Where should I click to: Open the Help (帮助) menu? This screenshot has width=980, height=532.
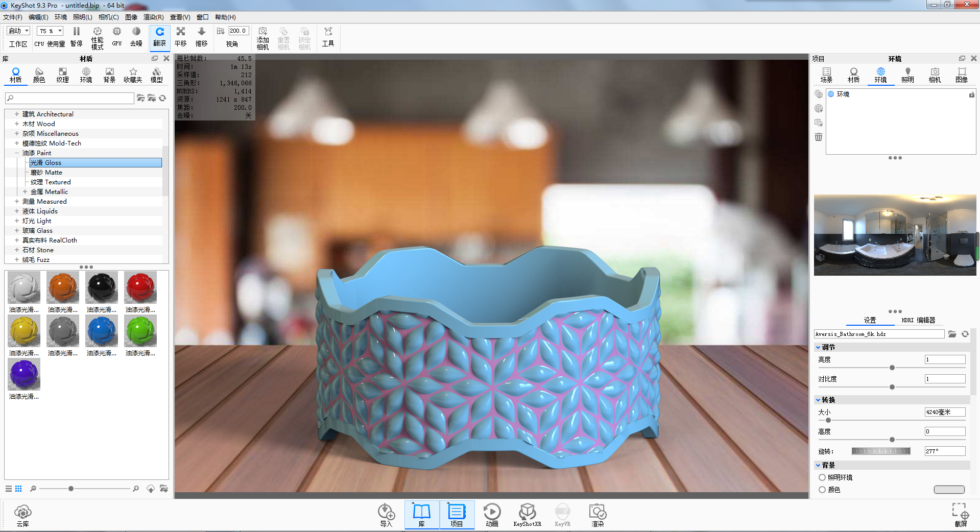tap(225, 17)
